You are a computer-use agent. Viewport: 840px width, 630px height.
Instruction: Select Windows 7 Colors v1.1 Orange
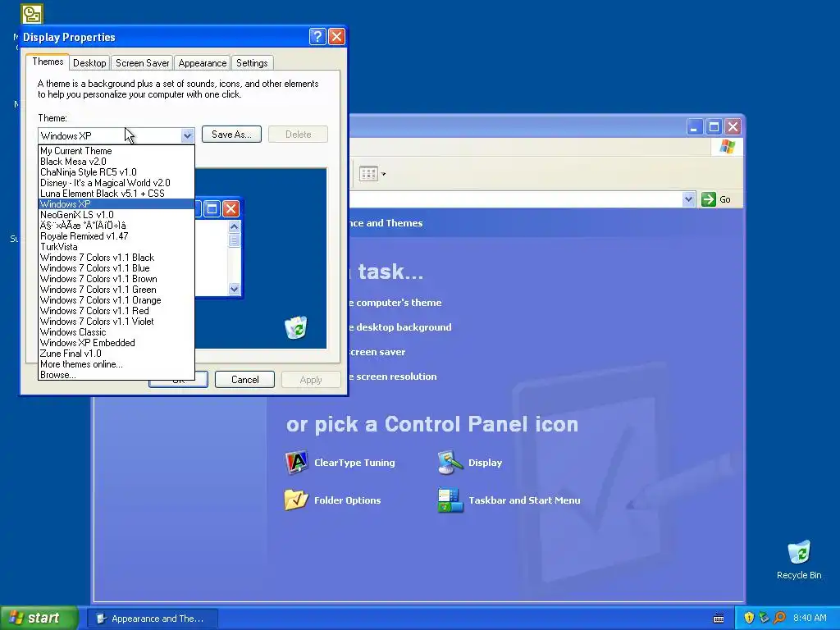(116, 300)
